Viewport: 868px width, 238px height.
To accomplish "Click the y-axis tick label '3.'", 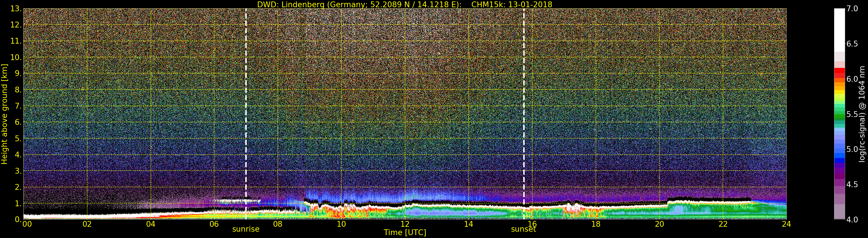I will click(x=18, y=171).
